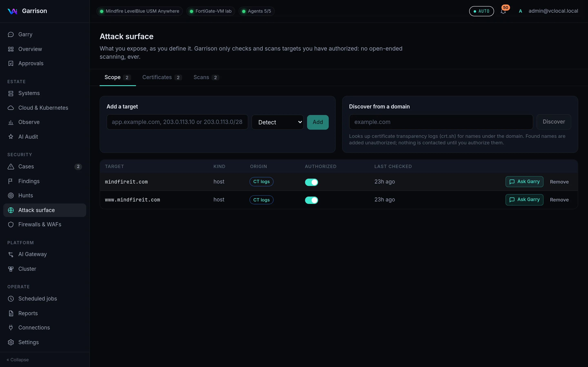Toggle the AUTO mode pill

coord(481,11)
